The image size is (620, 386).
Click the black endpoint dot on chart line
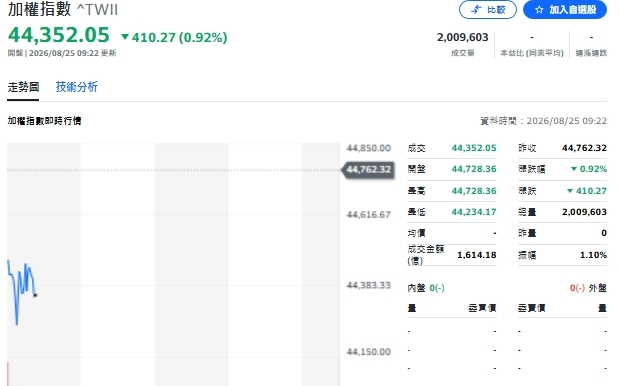point(35,295)
